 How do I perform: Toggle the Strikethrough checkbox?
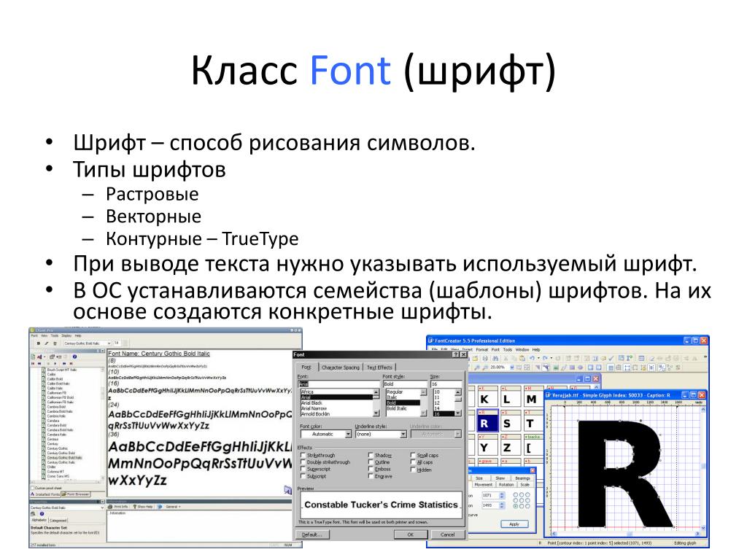tap(303, 455)
